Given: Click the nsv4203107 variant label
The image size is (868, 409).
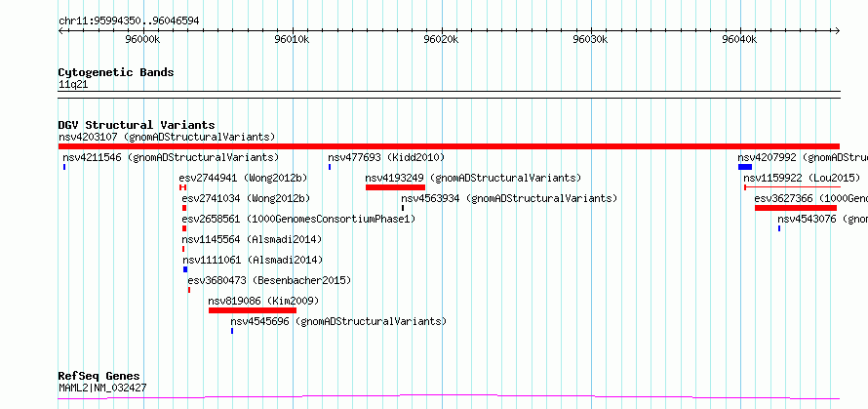Looking at the screenshot, I should click(x=167, y=137).
